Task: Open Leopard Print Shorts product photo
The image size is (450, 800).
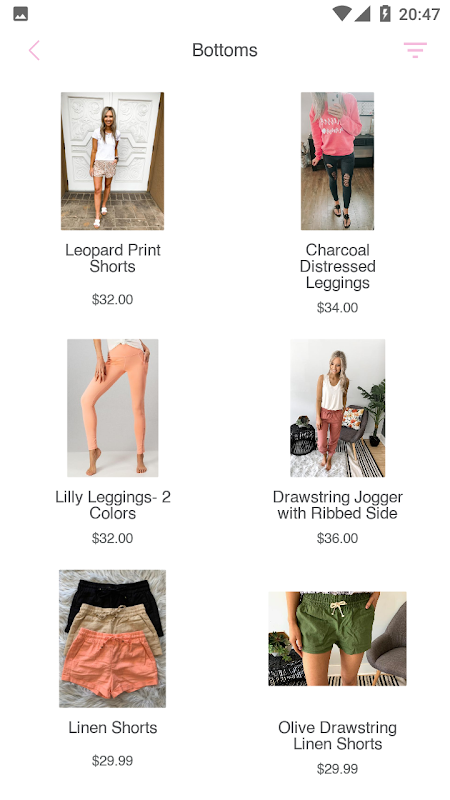Action: point(112,161)
